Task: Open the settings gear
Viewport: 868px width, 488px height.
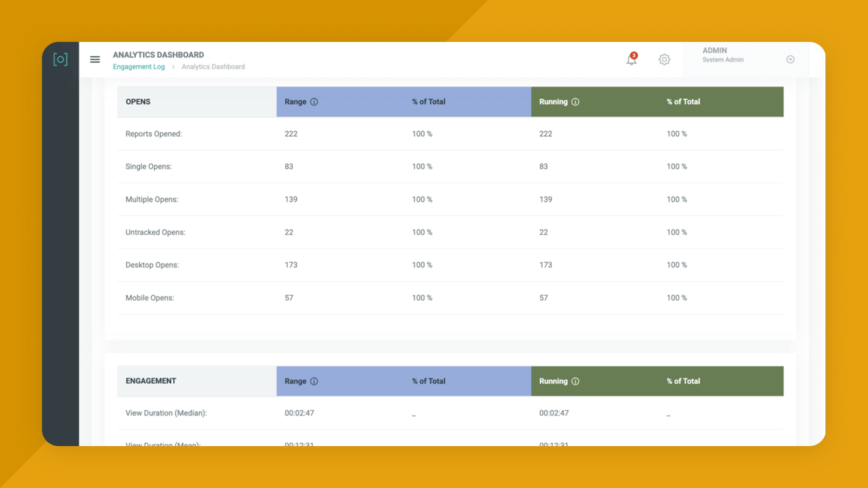Action: pyautogui.click(x=664, y=59)
